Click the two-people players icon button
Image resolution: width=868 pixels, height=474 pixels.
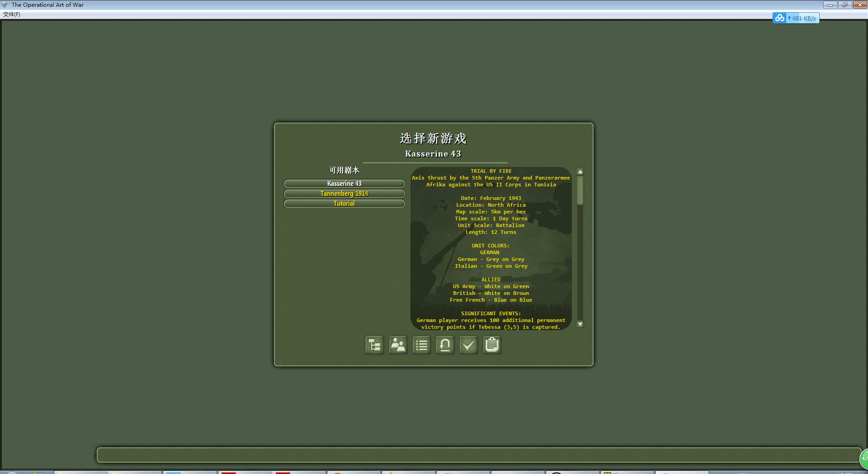[398, 345]
